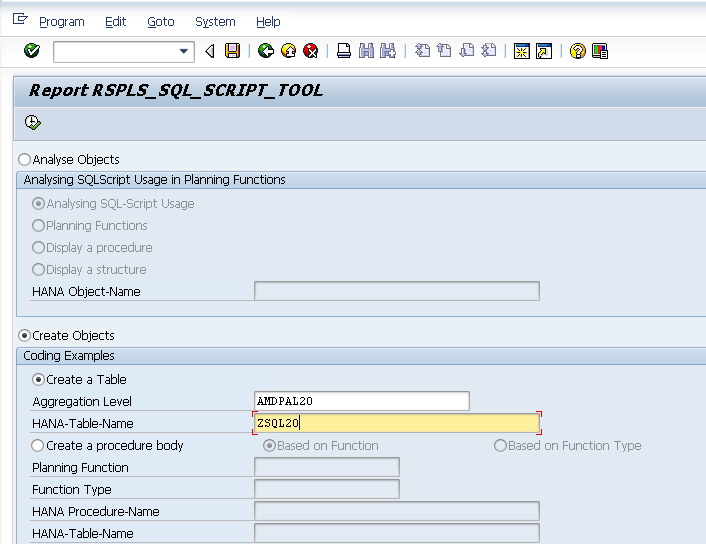Click the HANA Object-Name input field
Screen dimensions: 706x545
click(397, 291)
